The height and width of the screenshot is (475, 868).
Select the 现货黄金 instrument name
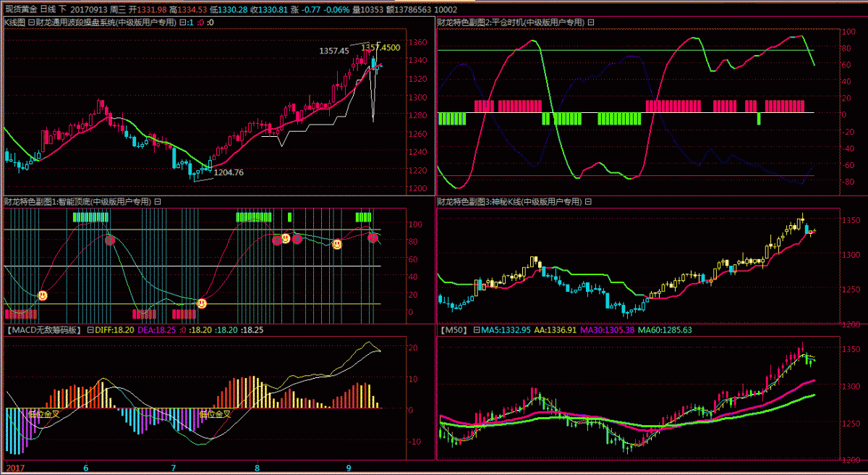21,9
